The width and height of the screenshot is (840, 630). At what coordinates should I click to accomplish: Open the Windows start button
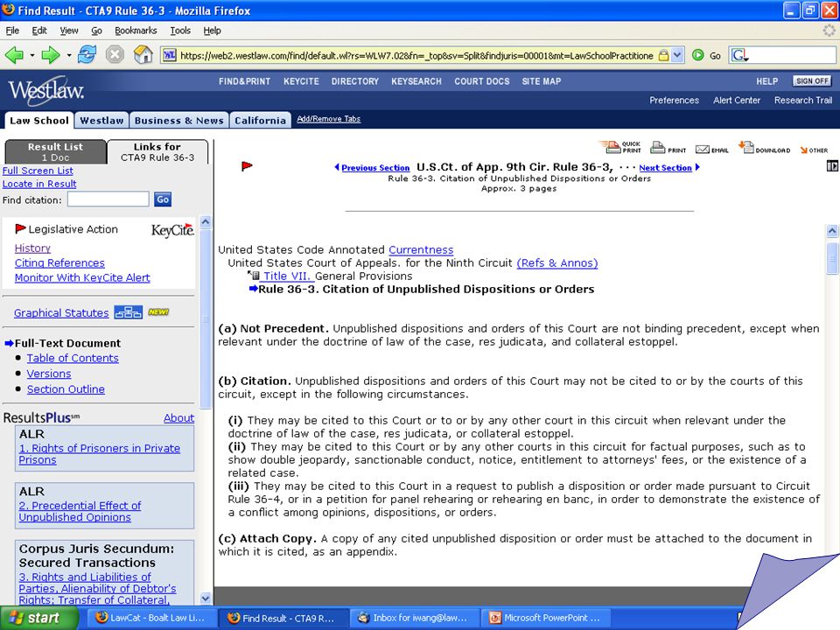coord(39,618)
